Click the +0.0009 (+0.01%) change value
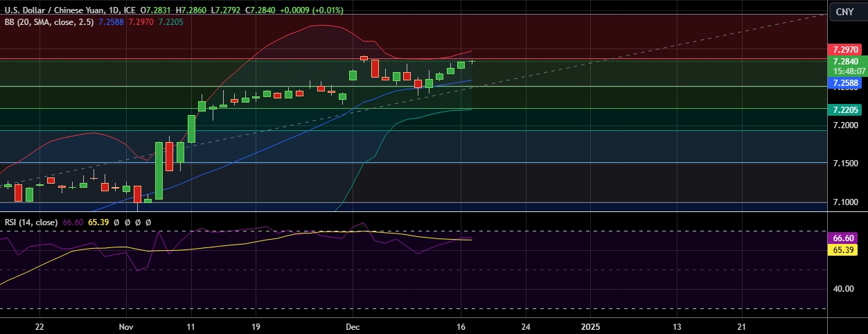 point(311,10)
